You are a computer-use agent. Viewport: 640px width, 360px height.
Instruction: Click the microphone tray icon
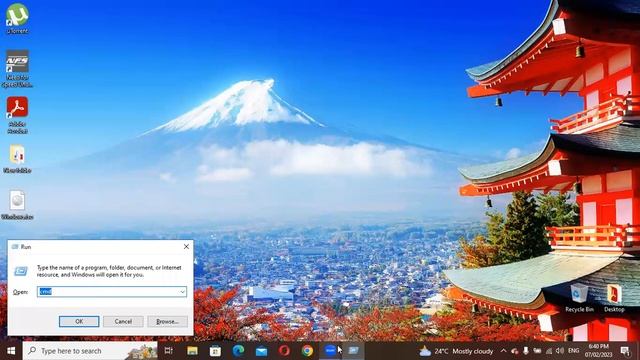pos(526,351)
